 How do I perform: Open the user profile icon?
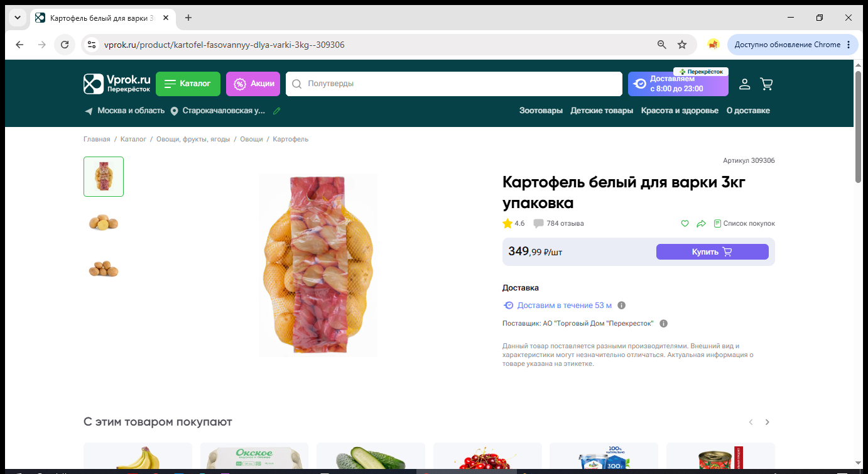click(x=744, y=84)
